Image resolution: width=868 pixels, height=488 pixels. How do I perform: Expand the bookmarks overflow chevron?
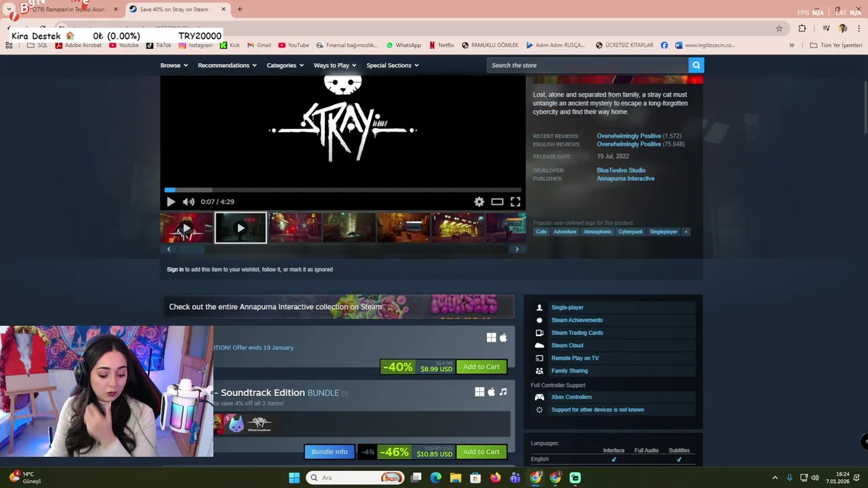click(x=791, y=45)
